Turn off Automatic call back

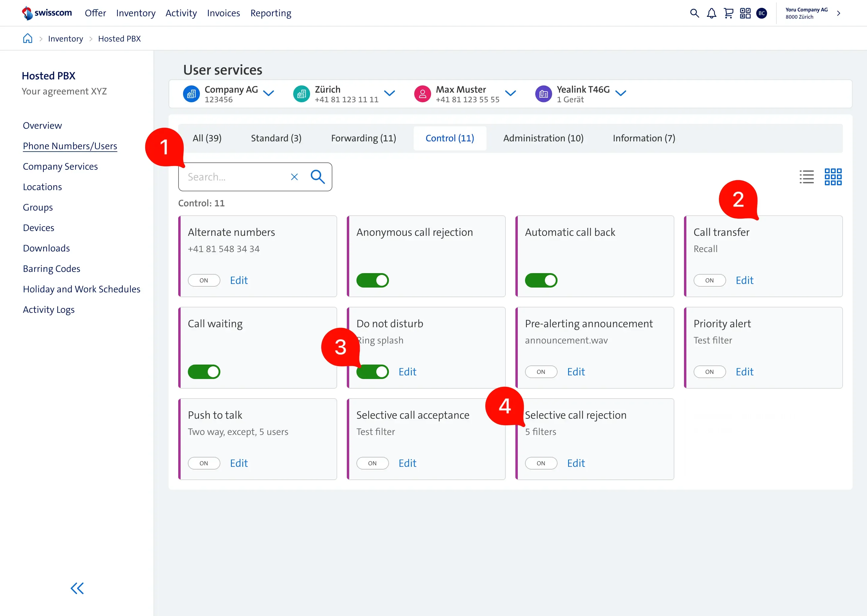coord(541,280)
